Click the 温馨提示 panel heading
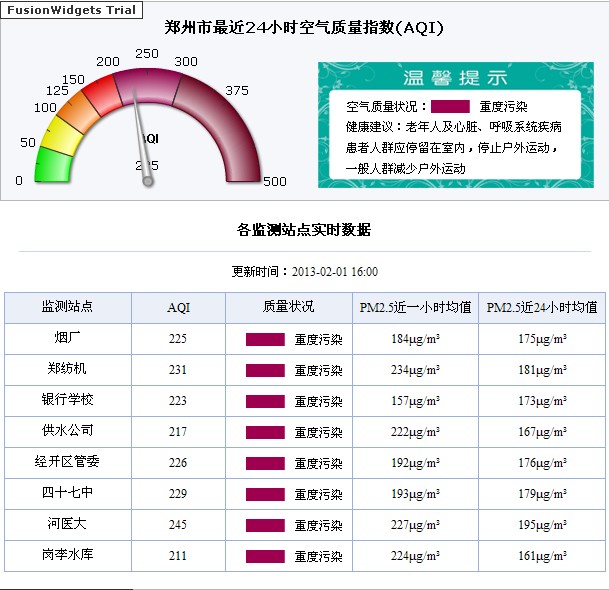 tap(455, 78)
